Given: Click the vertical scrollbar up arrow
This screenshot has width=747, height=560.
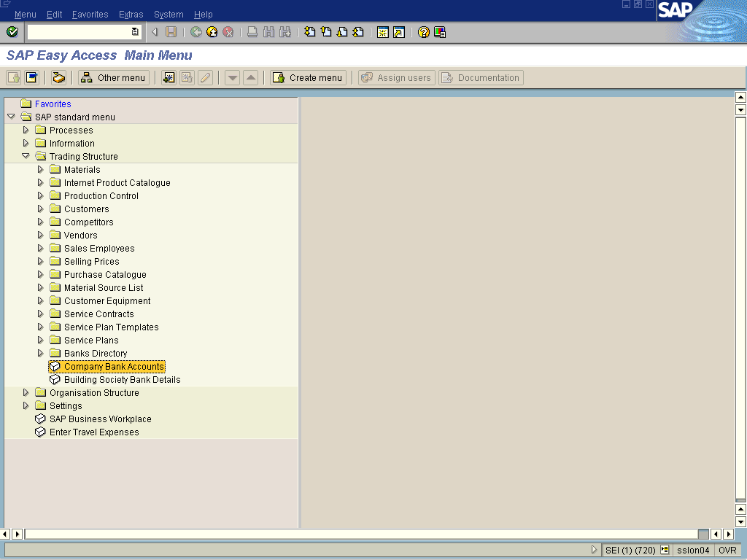Looking at the screenshot, I should pyautogui.click(x=740, y=97).
